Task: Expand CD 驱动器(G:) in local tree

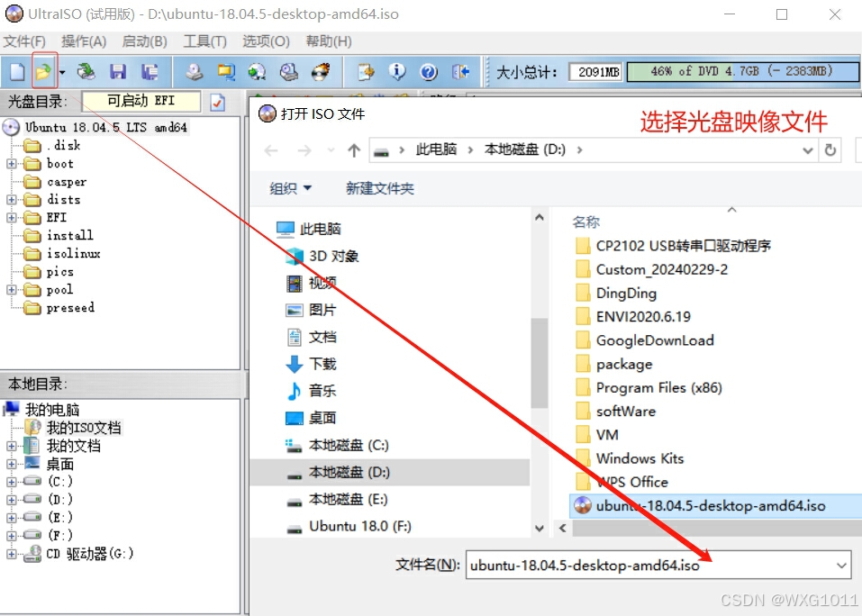Action: [x=12, y=554]
